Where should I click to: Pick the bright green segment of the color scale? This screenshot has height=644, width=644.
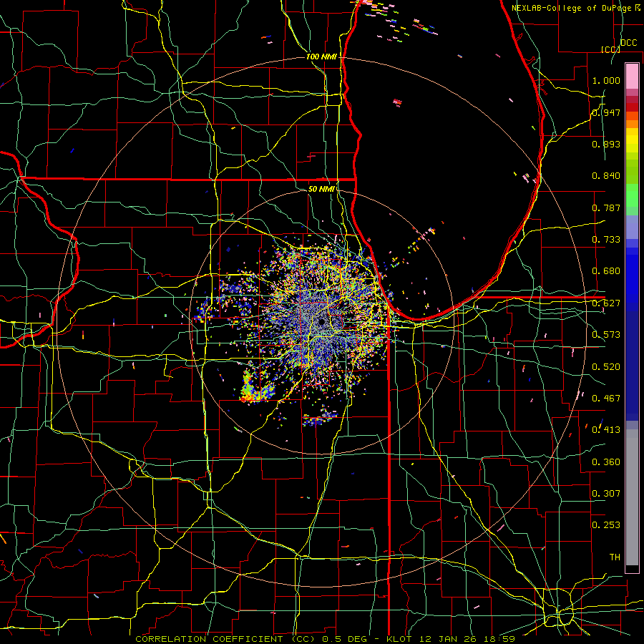632,195
